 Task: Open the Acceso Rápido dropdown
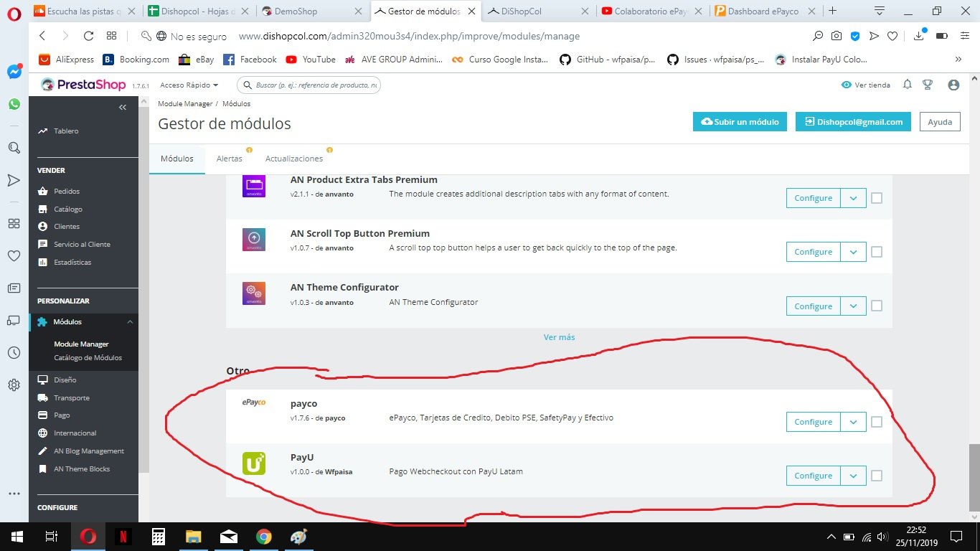189,85
